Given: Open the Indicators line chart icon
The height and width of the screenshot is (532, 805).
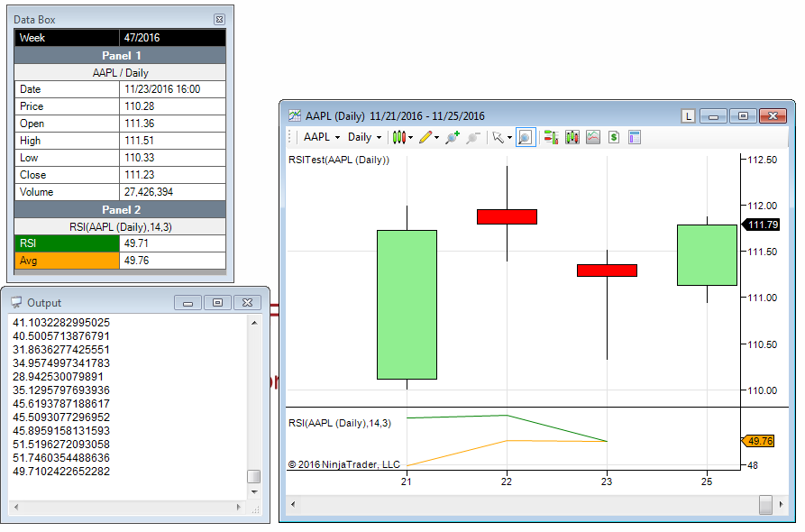Looking at the screenshot, I should tap(593, 137).
